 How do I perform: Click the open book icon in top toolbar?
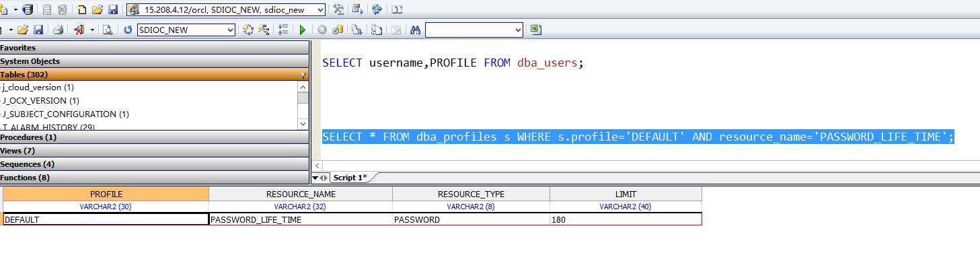click(398, 9)
